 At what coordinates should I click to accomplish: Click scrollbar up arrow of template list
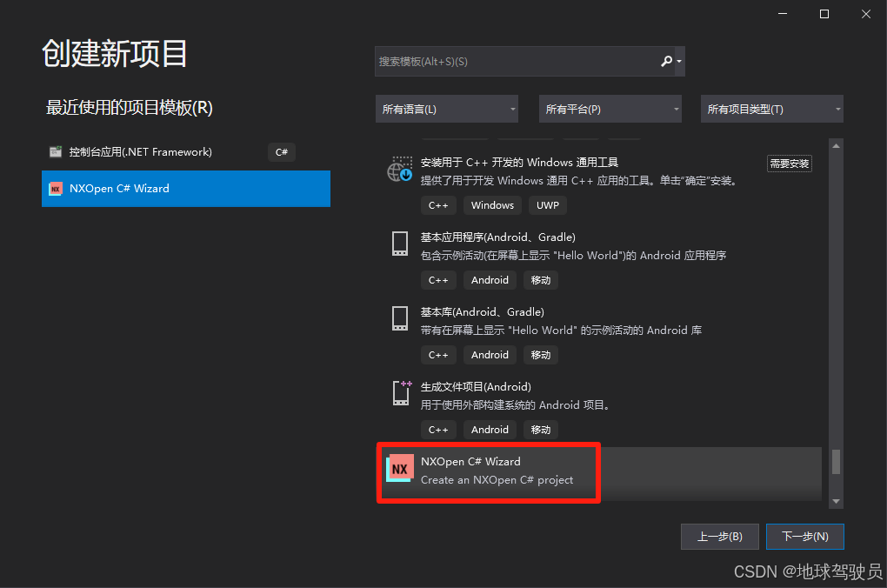pyautogui.click(x=836, y=145)
